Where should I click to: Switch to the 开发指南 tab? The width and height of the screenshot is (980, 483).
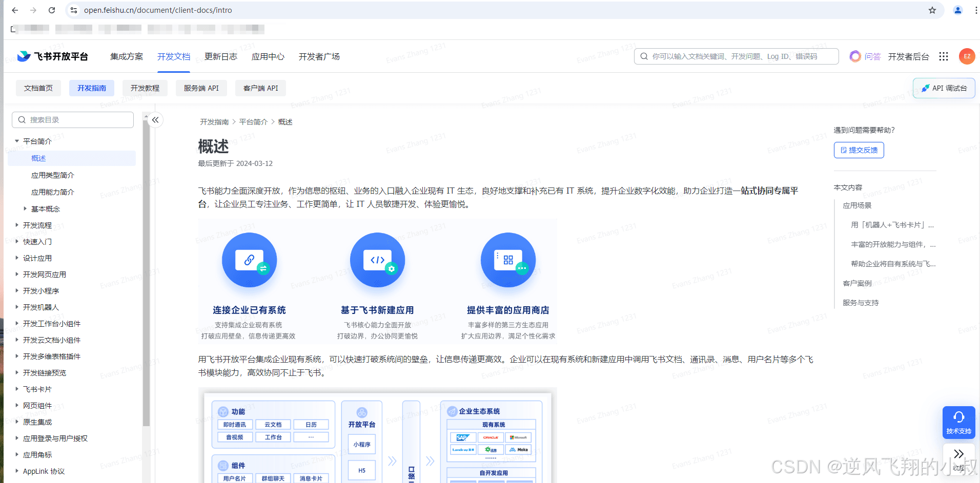pyautogui.click(x=92, y=88)
